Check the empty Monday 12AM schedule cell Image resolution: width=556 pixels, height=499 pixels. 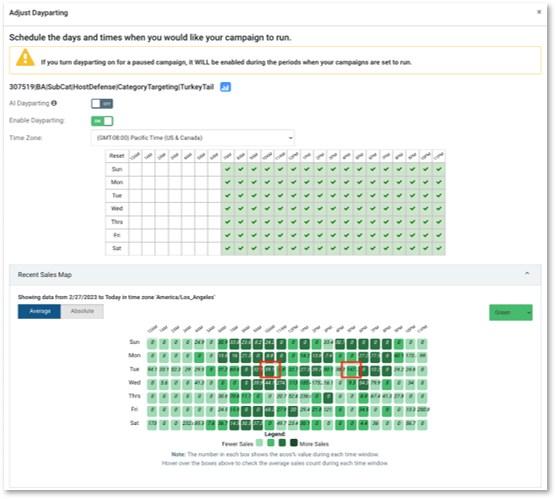click(135, 182)
